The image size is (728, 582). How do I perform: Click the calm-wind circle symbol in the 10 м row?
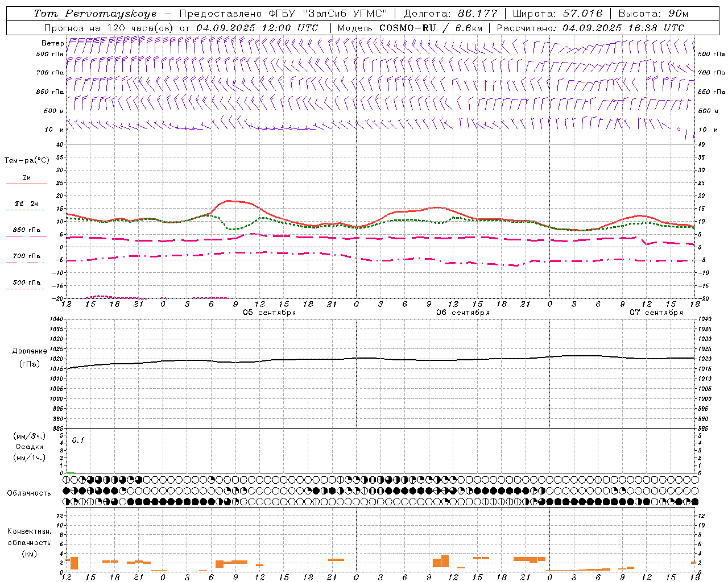click(x=679, y=130)
